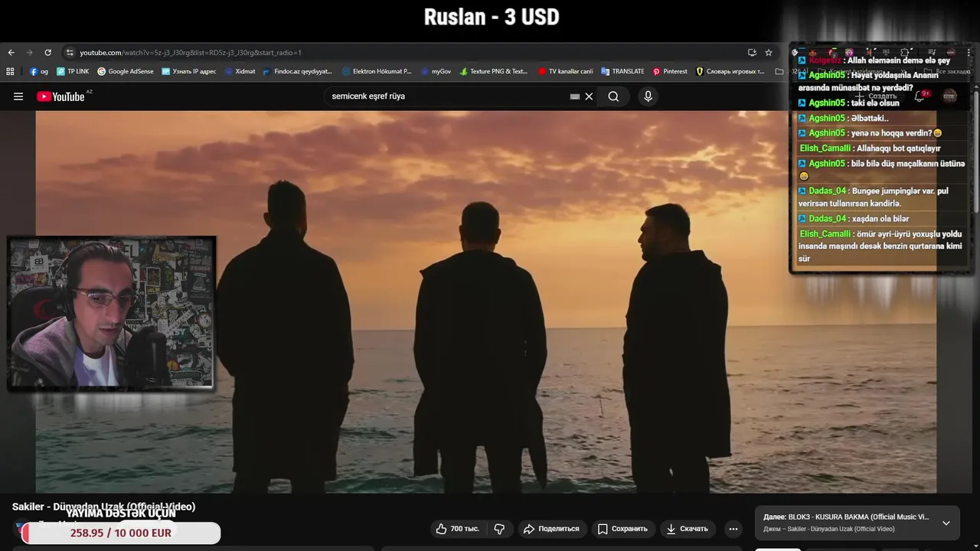Image resolution: width=980 pixels, height=551 pixels.
Task: Click the address bar URL field
Action: pyautogui.click(x=406, y=53)
